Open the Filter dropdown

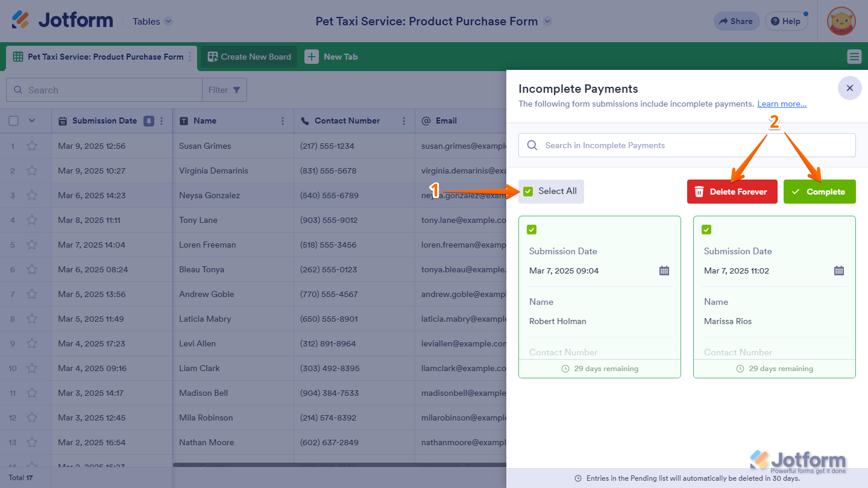[224, 90]
